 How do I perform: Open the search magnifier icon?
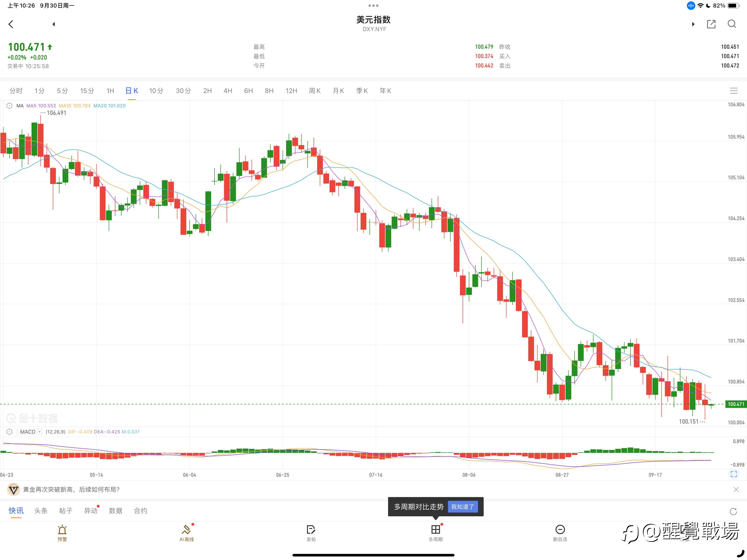click(731, 24)
